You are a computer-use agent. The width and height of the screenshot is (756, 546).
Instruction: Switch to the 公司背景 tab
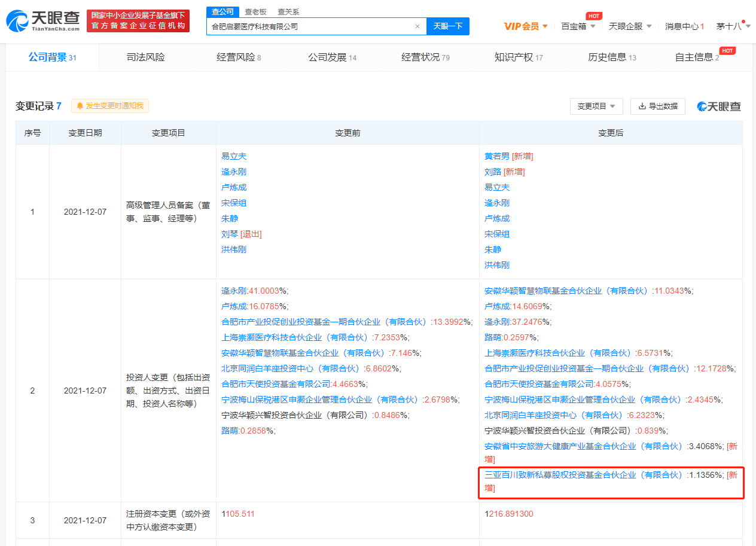coord(53,57)
